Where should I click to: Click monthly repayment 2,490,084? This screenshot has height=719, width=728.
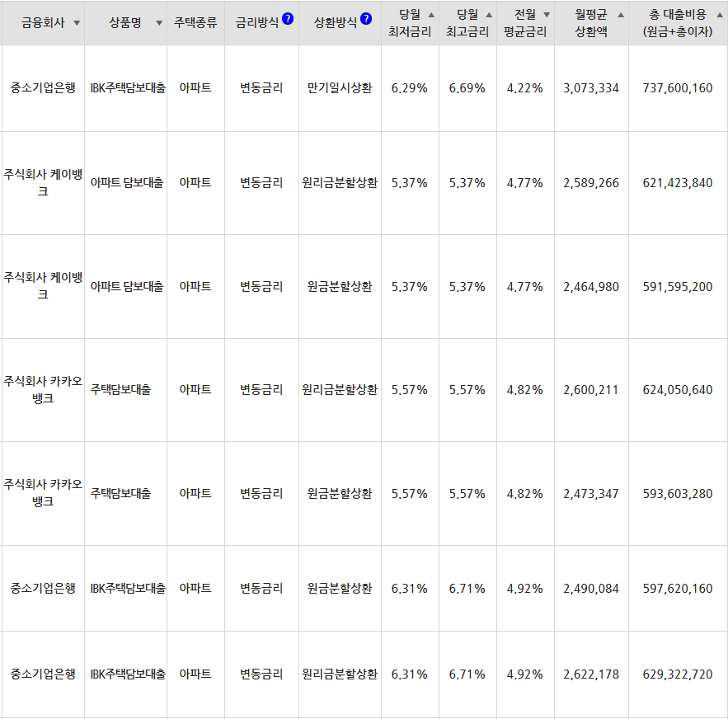591,589
